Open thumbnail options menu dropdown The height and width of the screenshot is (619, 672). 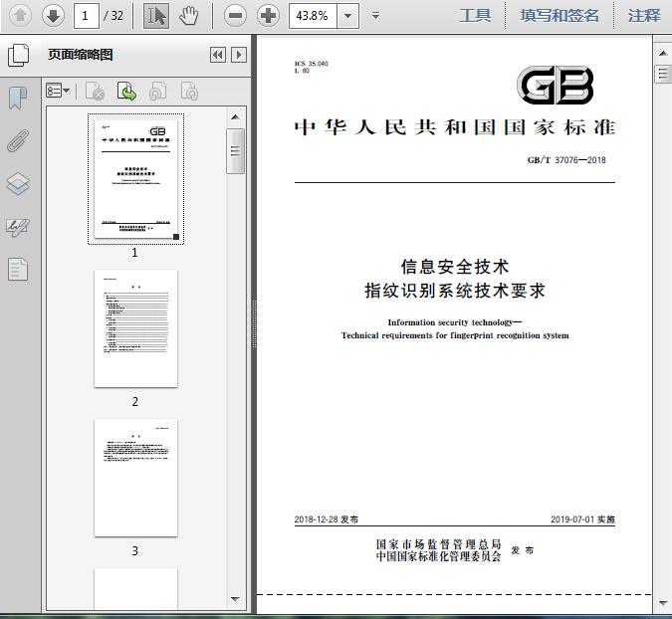pos(58,91)
